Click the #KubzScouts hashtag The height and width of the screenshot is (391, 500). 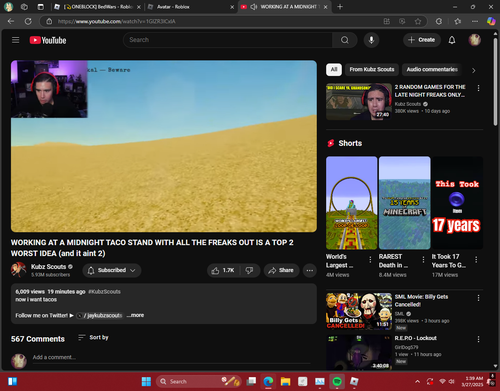click(x=104, y=292)
